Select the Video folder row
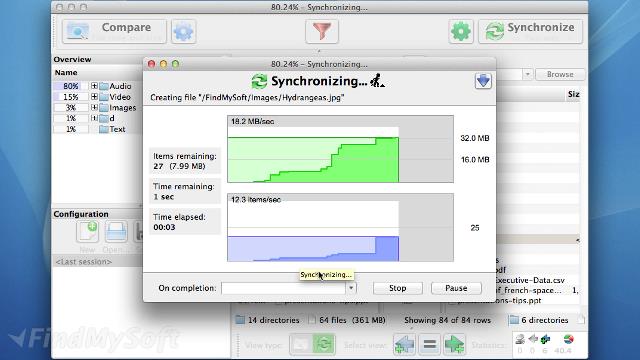The height and width of the screenshot is (360, 640). tap(97, 97)
